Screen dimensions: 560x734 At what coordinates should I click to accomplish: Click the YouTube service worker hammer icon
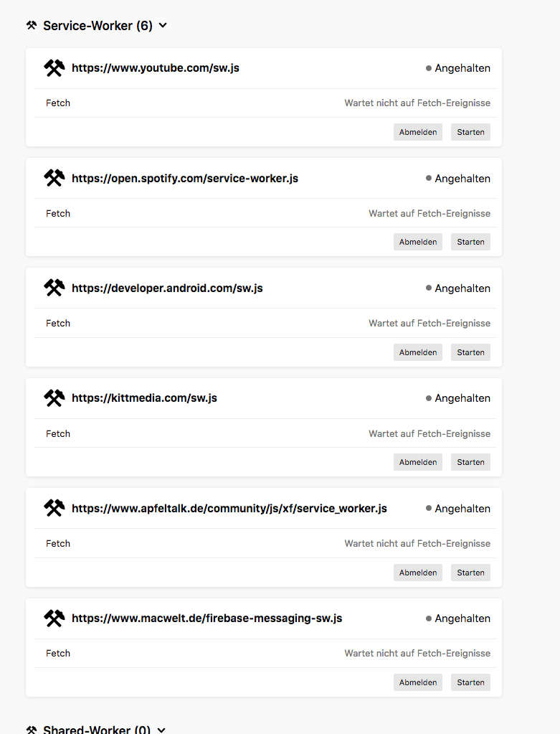pyautogui.click(x=54, y=68)
